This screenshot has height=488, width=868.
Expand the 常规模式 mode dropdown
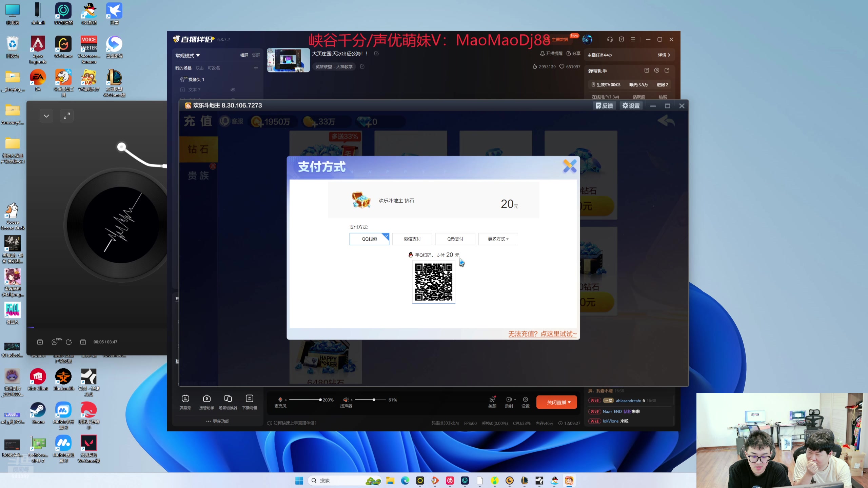[x=188, y=55]
